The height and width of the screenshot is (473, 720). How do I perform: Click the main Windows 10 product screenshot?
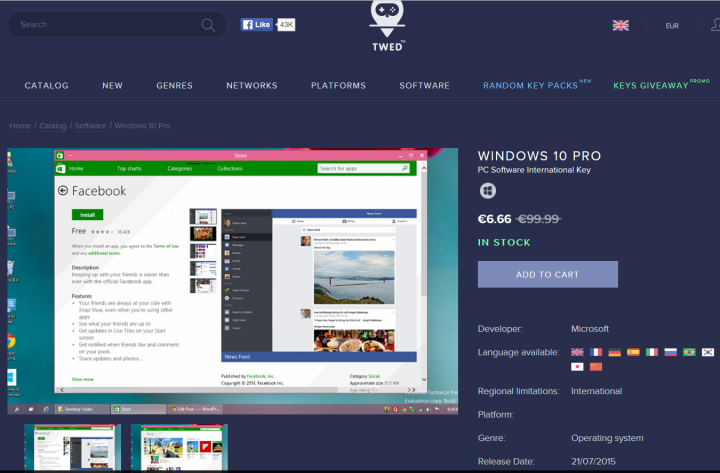[233, 281]
